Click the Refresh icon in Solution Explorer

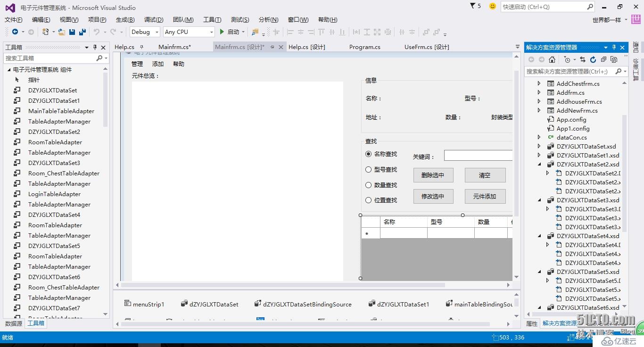coord(593,59)
